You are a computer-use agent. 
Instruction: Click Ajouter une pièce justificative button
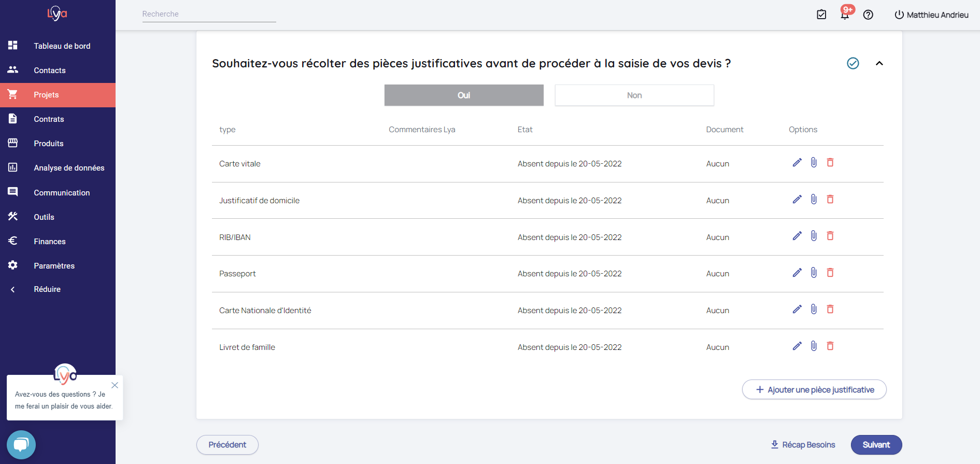coord(814,390)
